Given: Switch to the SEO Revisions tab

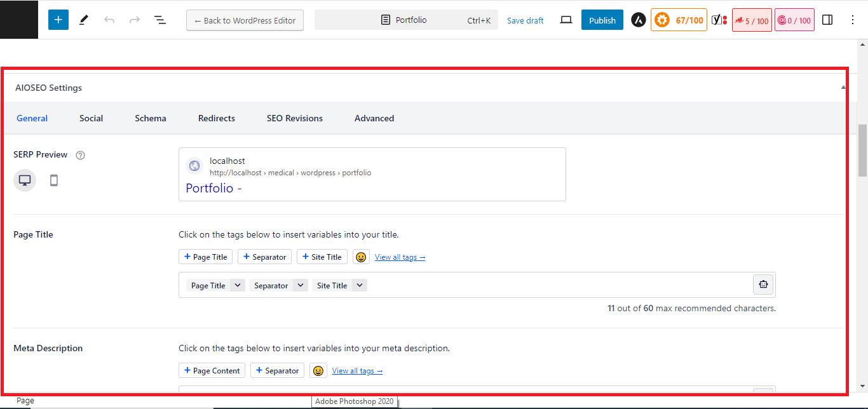Looking at the screenshot, I should 295,118.
